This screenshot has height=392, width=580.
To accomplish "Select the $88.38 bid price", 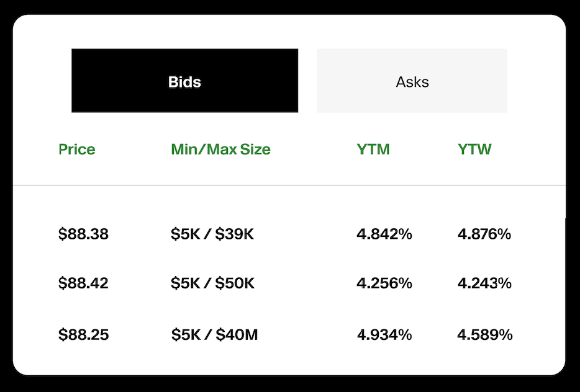I will (x=83, y=234).
